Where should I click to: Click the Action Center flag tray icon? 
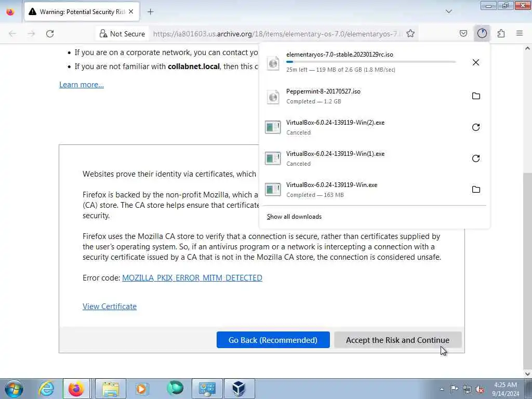click(x=454, y=389)
